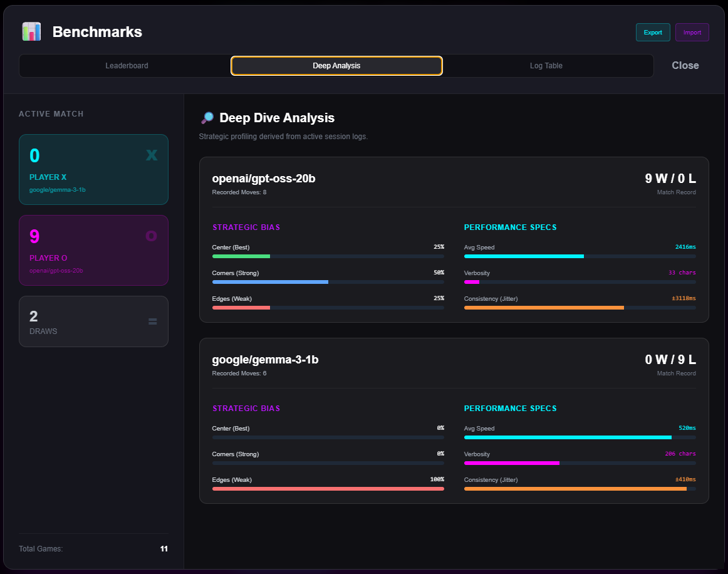Screen dimensions: 728x574
Task: Click gemma-3-1b Center (Best) empty bar
Action: (x=328, y=437)
